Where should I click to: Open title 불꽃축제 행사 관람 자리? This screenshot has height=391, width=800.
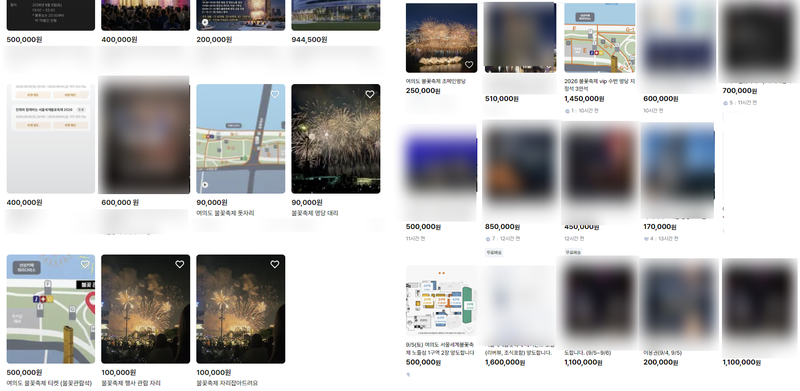[x=131, y=383]
